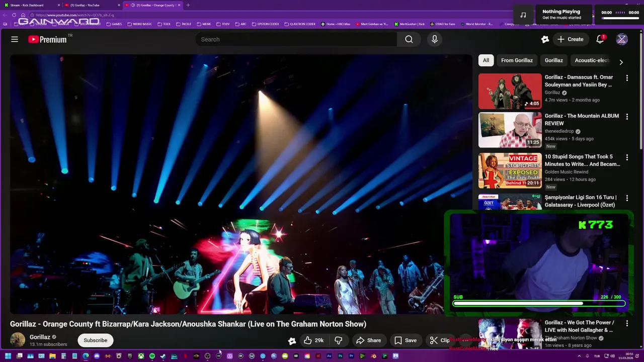Click the search magnifier button
The image size is (644, 362).
coord(409,39)
